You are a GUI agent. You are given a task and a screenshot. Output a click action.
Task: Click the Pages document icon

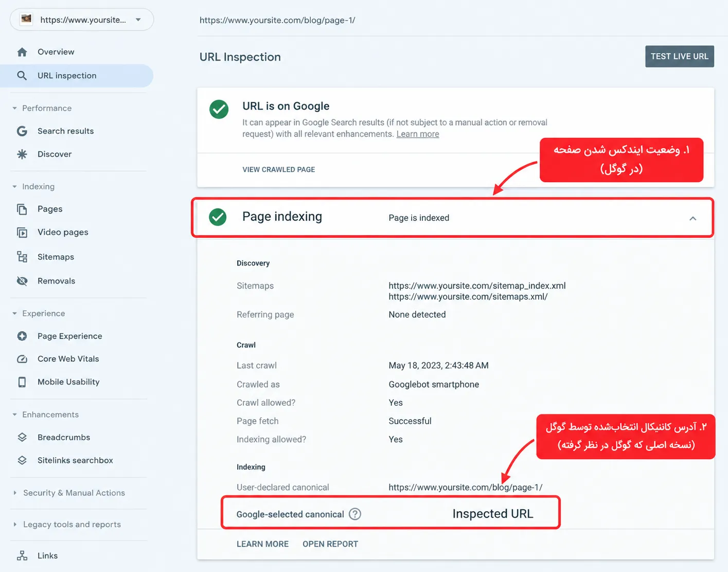[22, 209]
